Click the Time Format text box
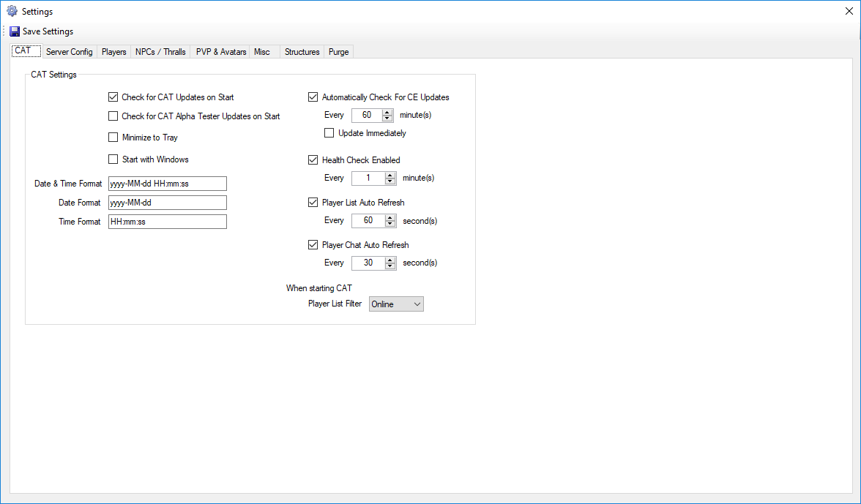This screenshot has width=861, height=504. point(167,222)
